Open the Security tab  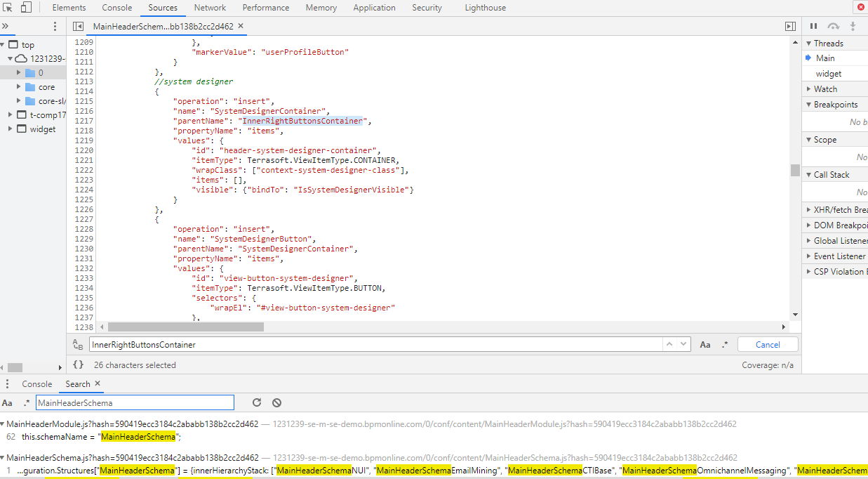click(x=427, y=8)
